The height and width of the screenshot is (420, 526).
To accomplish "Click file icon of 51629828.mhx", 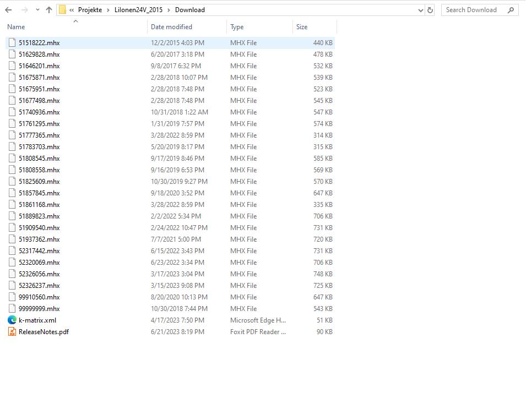I will pyautogui.click(x=12, y=54).
